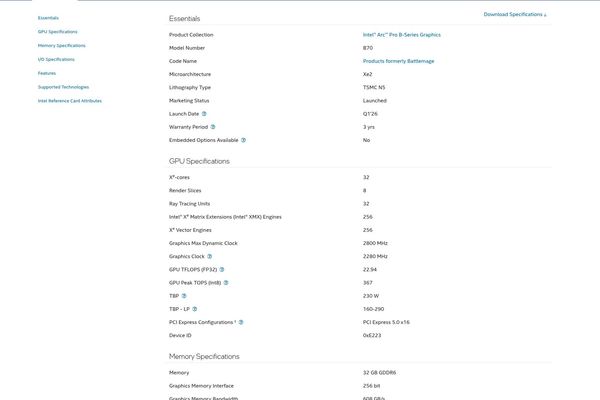Select the Intel Xe Matrix Extensions Engines label
The image size is (600, 400).
[x=225, y=217]
